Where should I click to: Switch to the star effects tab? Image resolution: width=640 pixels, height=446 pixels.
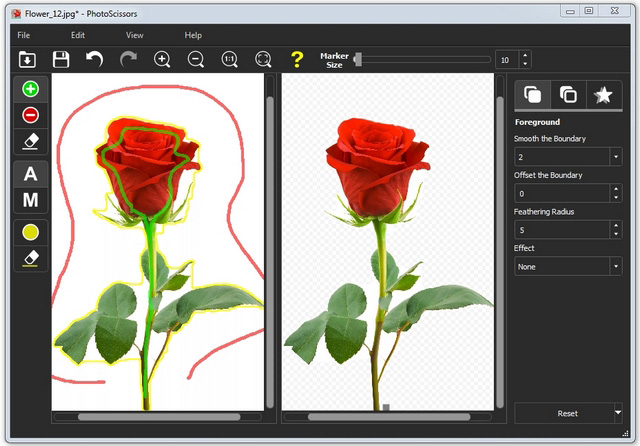coord(603,95)
